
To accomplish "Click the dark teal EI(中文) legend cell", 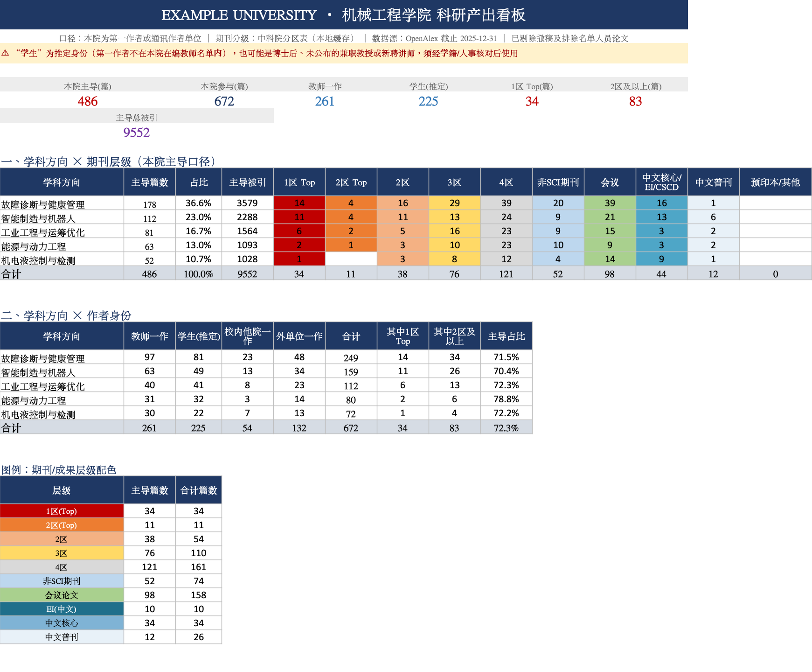I will coord(62,609).
